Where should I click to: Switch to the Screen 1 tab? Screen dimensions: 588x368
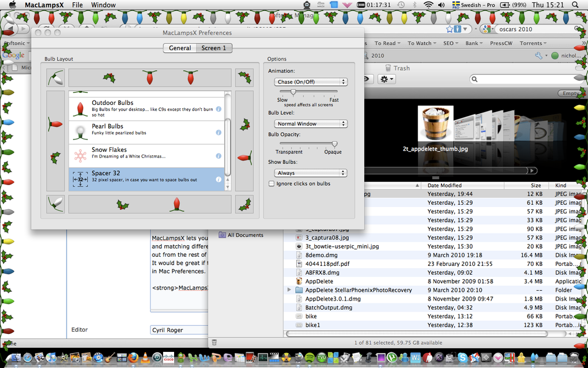214,48
